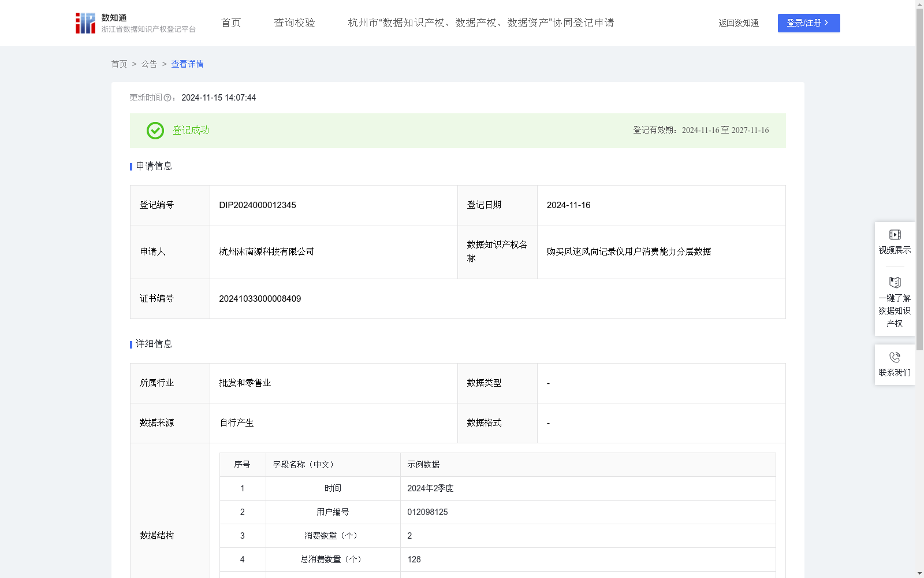The image size is (924, 578).
Task: Click the 详细信息 section heading
Action: [154, 344]
